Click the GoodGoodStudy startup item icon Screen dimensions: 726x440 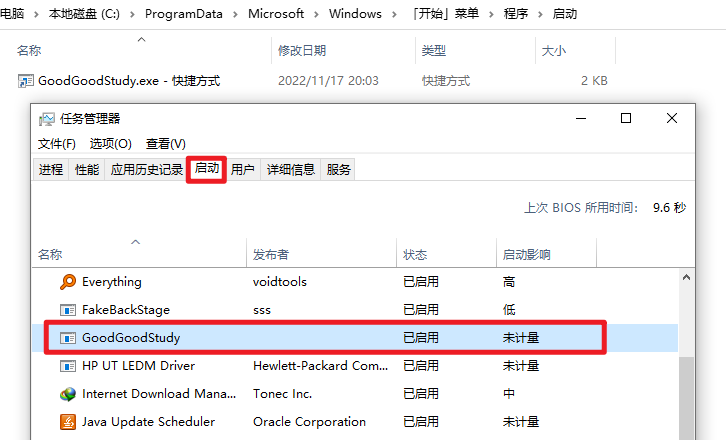pyautogui.click(x=68, y=338)
